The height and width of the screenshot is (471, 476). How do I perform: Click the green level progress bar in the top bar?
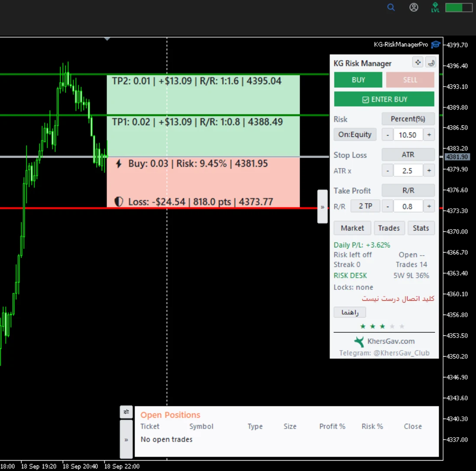click(x=459, y=8)
